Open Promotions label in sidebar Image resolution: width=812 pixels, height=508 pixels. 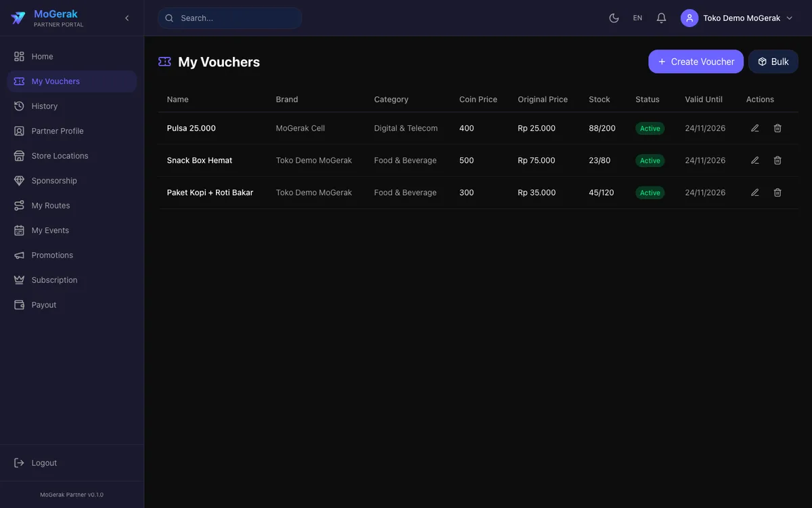(52, 255)
